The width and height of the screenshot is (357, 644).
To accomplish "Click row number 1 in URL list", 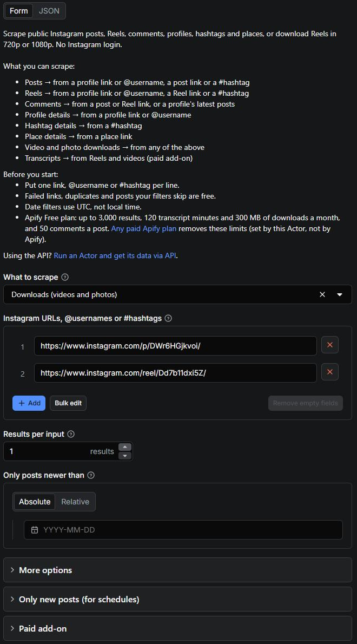I will [23, 347].
